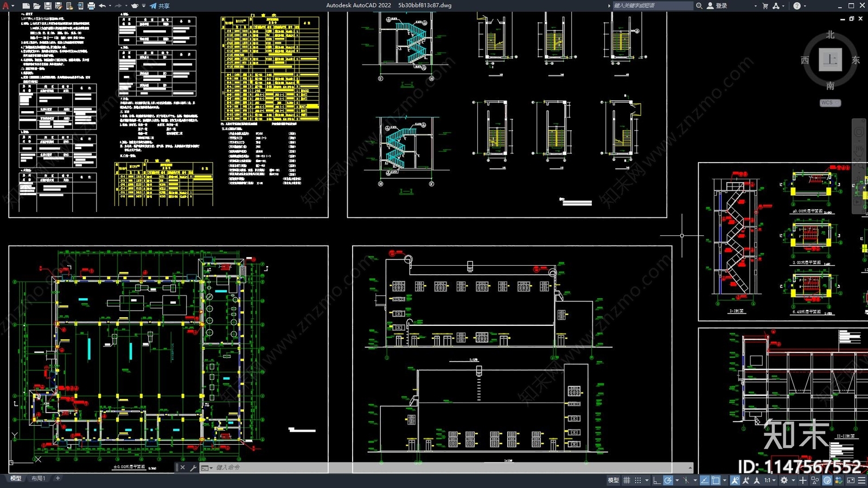Viewport: 868px width, 488px height.
Task: Toggle ortho mode in status bar
Action: (x=656, y=480)
